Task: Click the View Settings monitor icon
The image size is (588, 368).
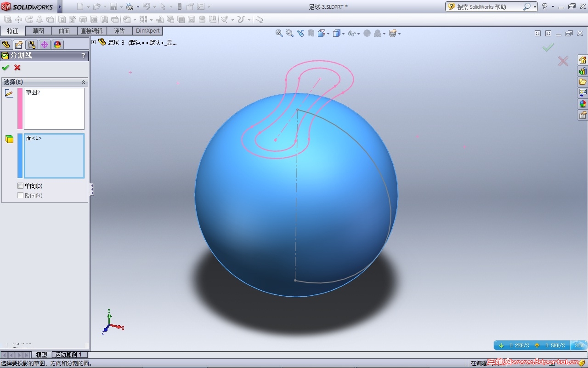Action: coord(393,33)
